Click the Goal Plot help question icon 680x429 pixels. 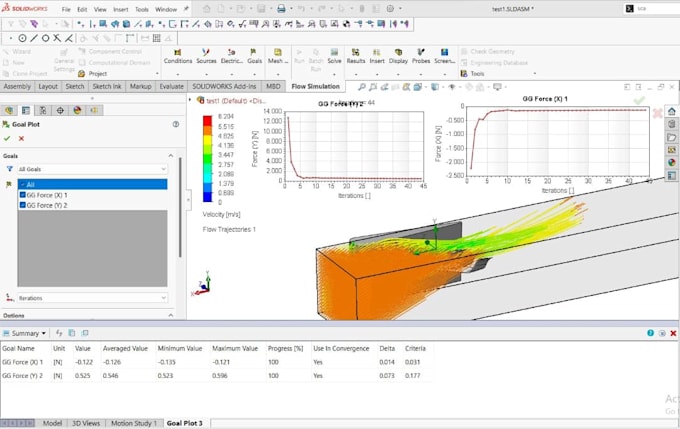(176, 124)
